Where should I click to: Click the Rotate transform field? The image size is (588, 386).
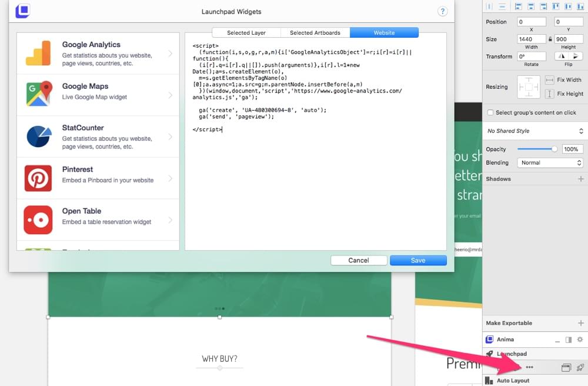pyautogui.click(x=532, y=56)
